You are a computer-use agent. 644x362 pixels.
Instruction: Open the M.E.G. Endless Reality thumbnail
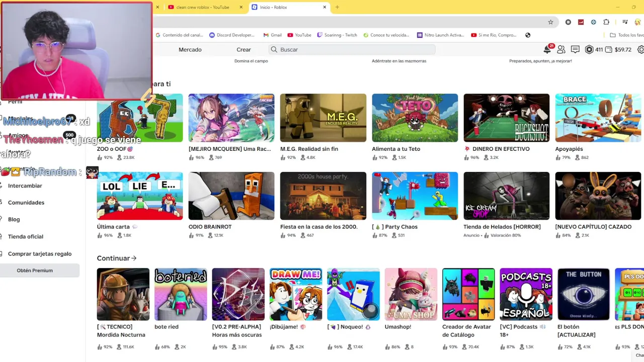coord(323,118)
